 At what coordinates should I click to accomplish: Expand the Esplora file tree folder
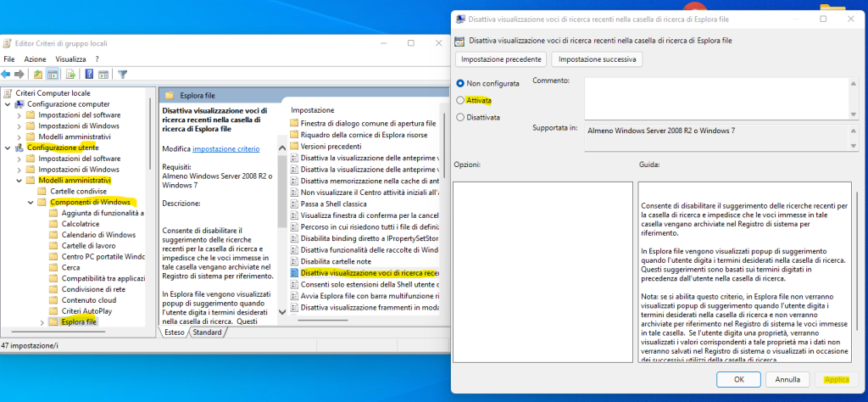point(42,322)
